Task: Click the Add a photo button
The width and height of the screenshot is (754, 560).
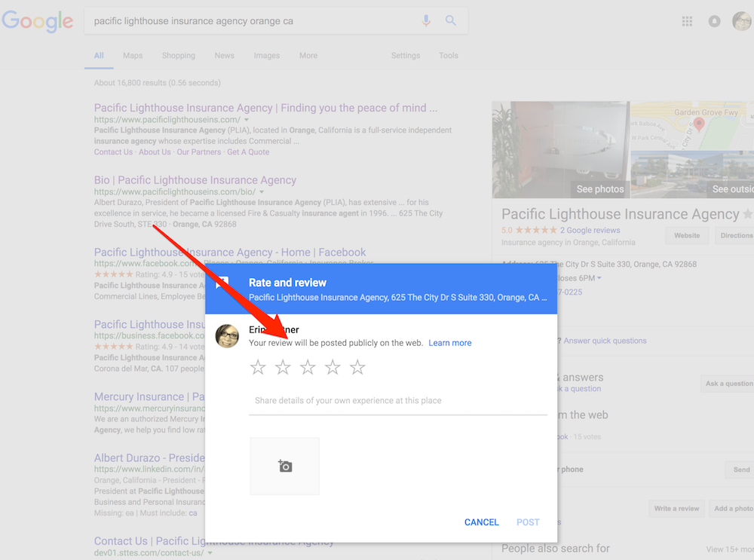Action: point(732,509)
